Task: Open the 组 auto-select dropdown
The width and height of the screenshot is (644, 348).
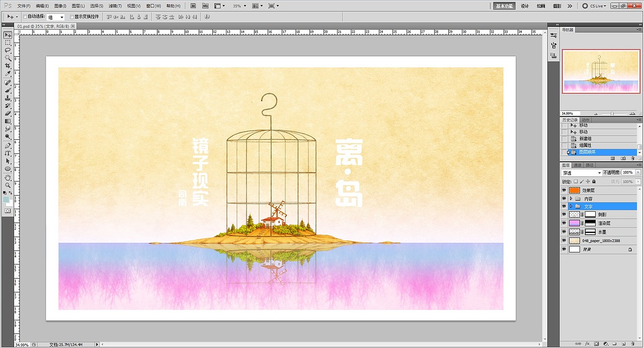Action: pyautogui.click(x=55, y=17)
